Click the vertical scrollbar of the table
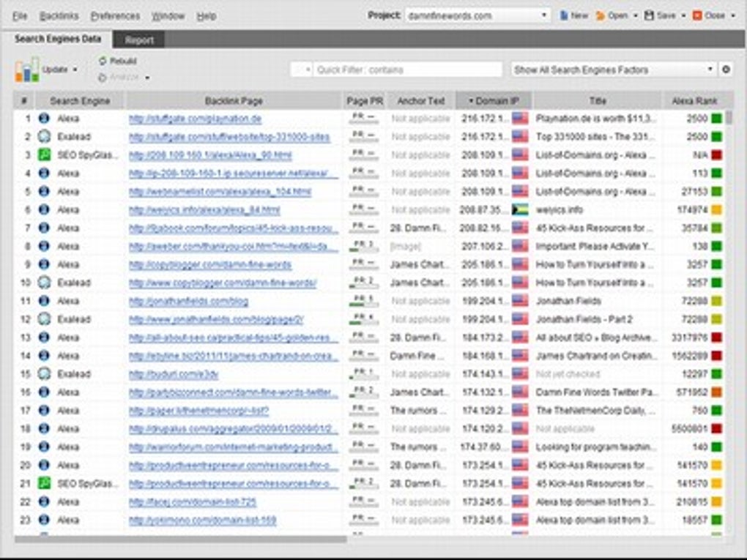Viewport: 747px width, 560px height. tap(729, 117)
